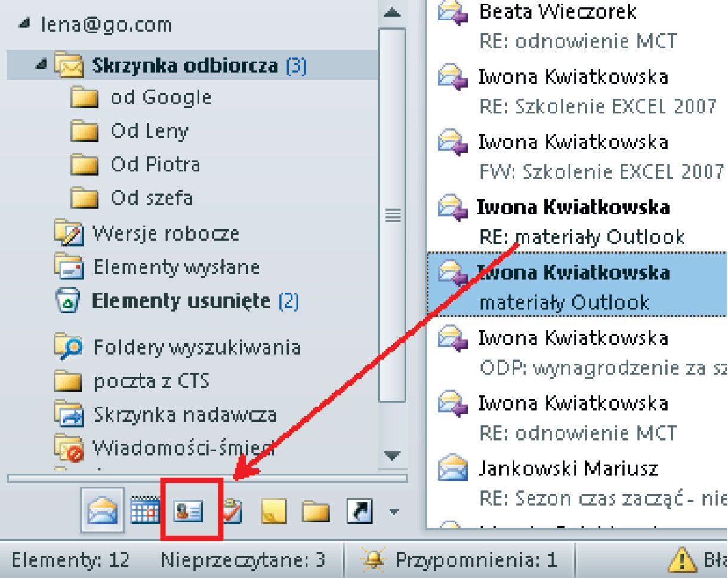Select the Elementy wysłane folder
Image resolution: width=728 pixels, height=578 pixels.
[176, 267]
